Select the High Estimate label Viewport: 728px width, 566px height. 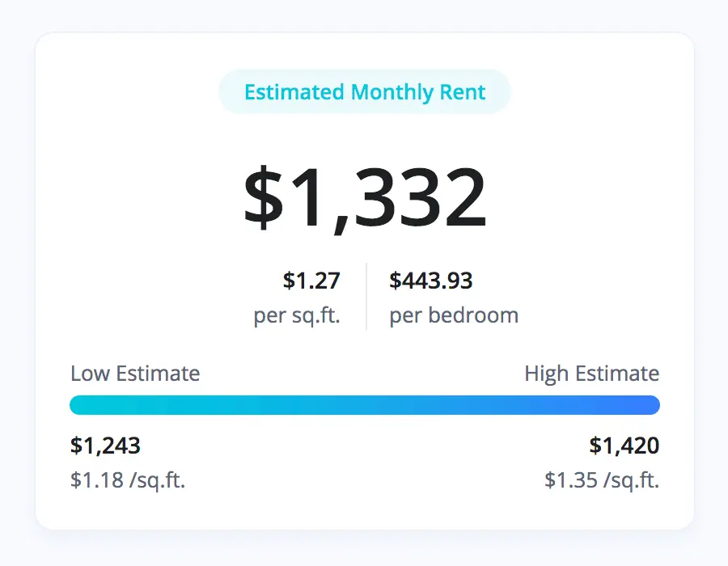(x=591, y=374)
